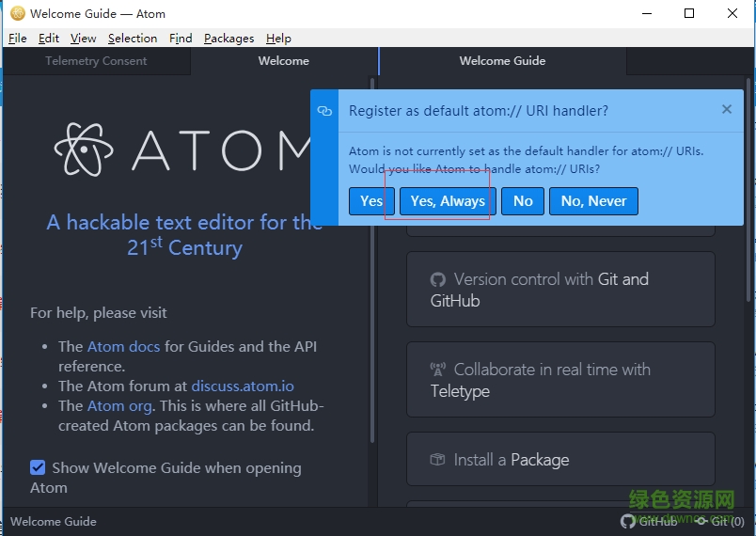Image resolution: width=756 pixels, height=536 pixels.
Task: Dismiss the URI handler notification
Action: click(x=726, y=109)
